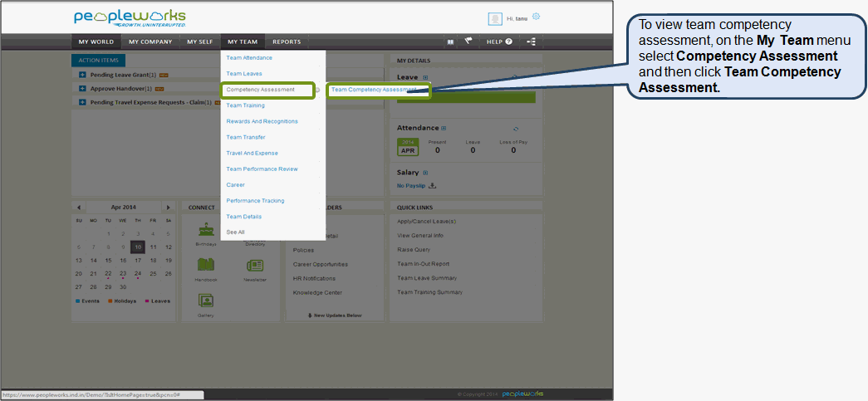
Task: Go to next month in calendar
Action: 169,208
